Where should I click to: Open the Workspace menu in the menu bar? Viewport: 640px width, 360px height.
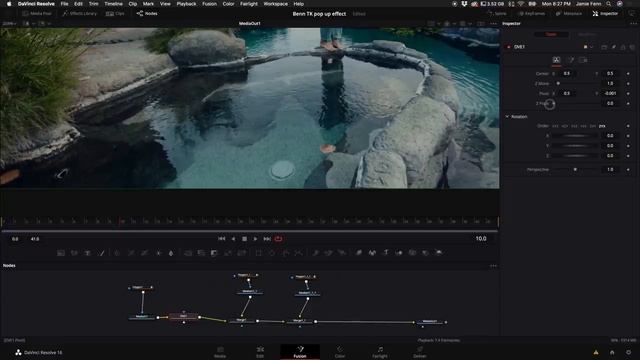pos(275,4)
